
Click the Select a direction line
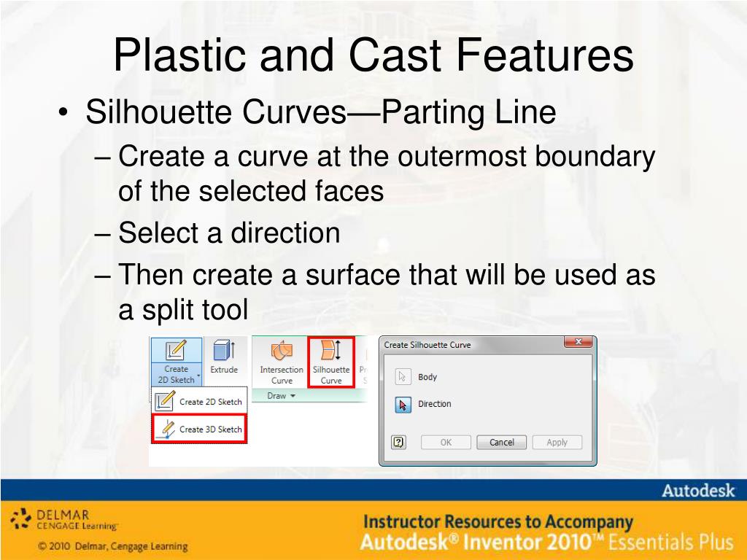(229, 233)
